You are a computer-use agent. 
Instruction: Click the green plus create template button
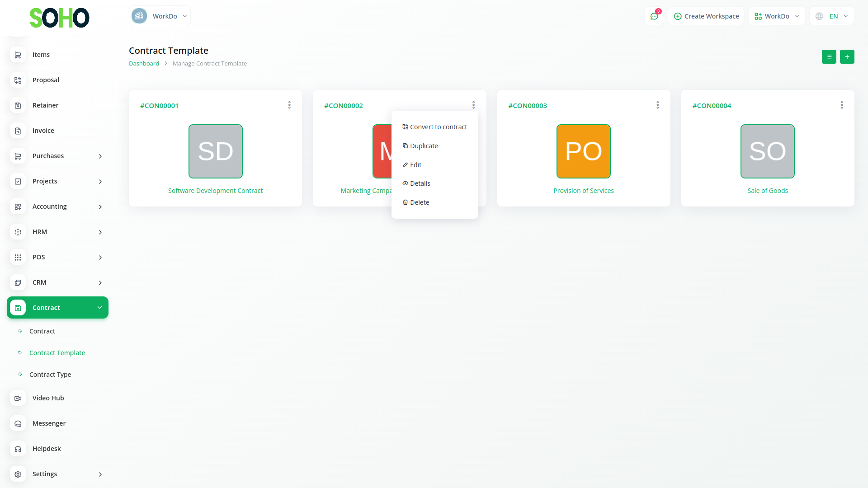[x=847, y=56]
